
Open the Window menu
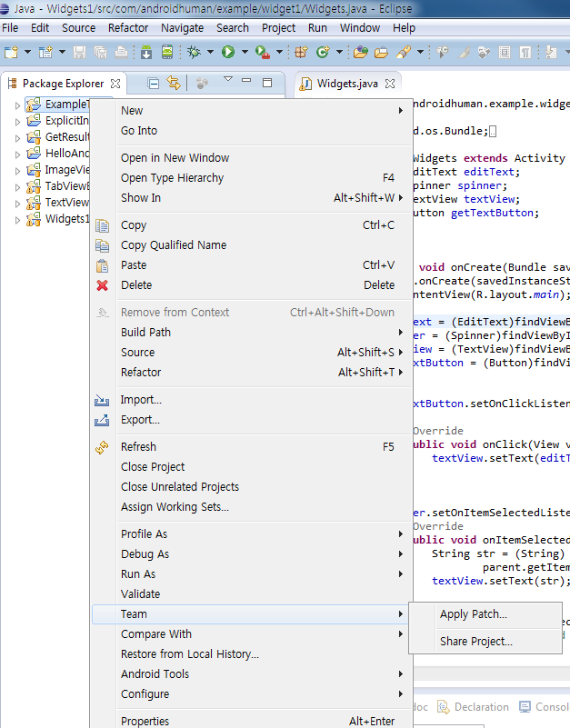coord(360,28)
